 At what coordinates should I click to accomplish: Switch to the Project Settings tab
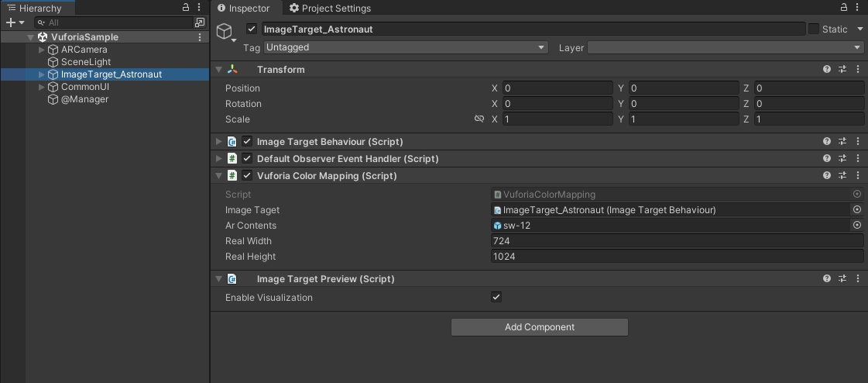(330, 9)
